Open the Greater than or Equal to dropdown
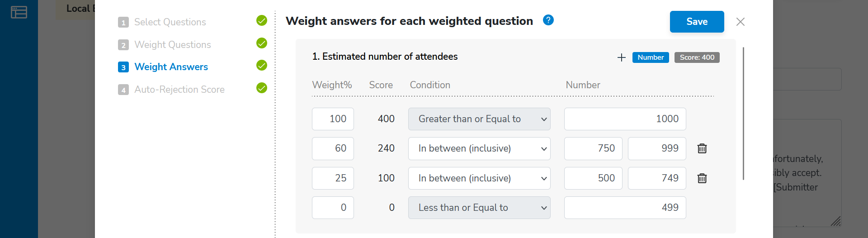The height and width of the screenshot is (238, 868). (479, 119)
